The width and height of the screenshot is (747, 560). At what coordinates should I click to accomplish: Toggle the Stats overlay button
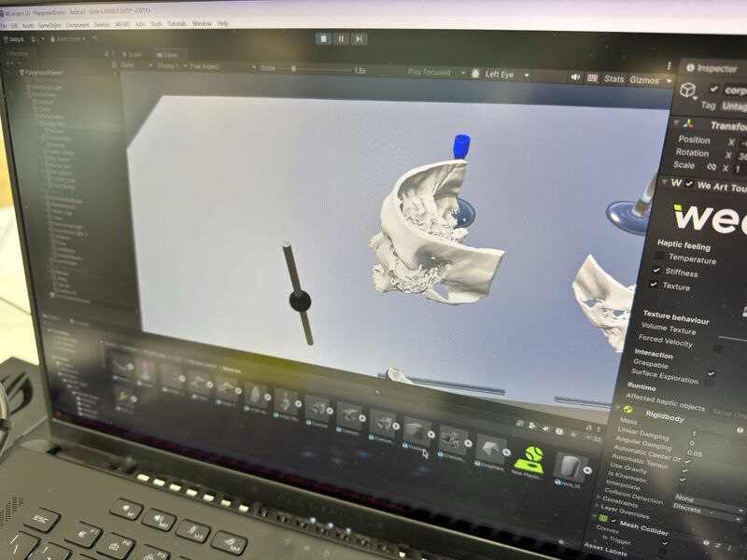pyautogui.click(x=613, y=79)
